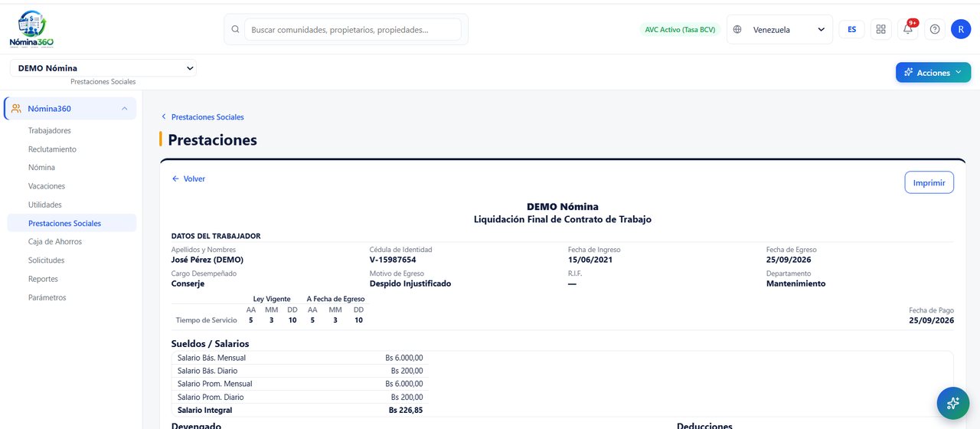Click the AVC Activo (Tasa BCV) badge

(680, 30)
